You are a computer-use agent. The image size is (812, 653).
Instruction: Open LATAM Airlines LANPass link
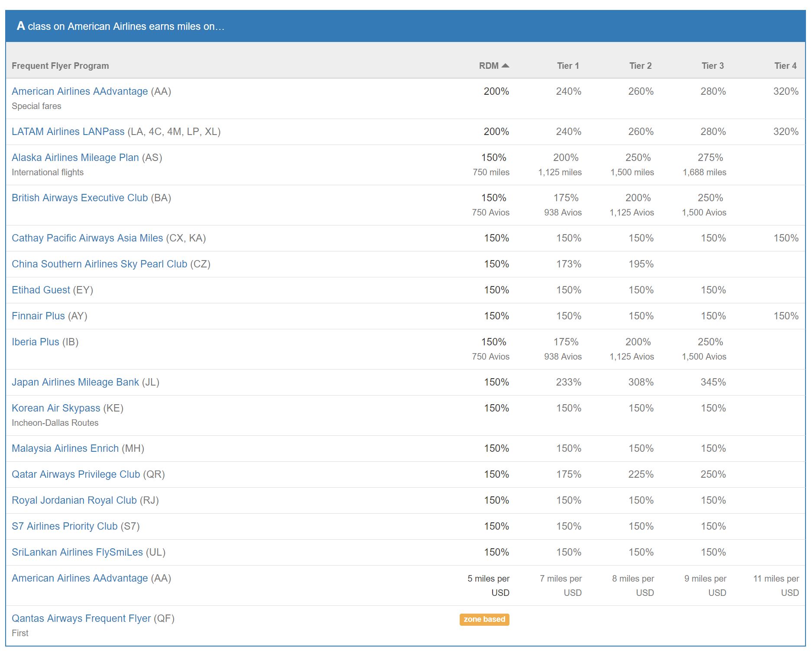click(68, 132)
